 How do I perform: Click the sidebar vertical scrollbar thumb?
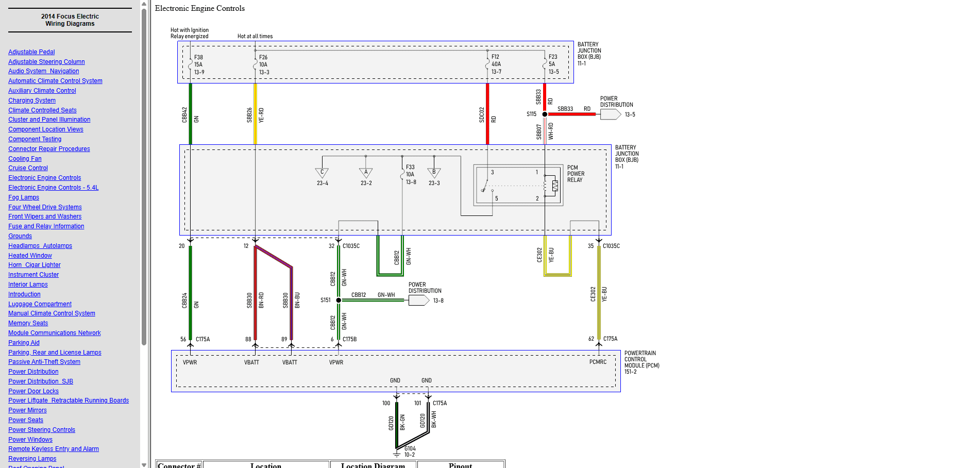click(x=144, y=175)
